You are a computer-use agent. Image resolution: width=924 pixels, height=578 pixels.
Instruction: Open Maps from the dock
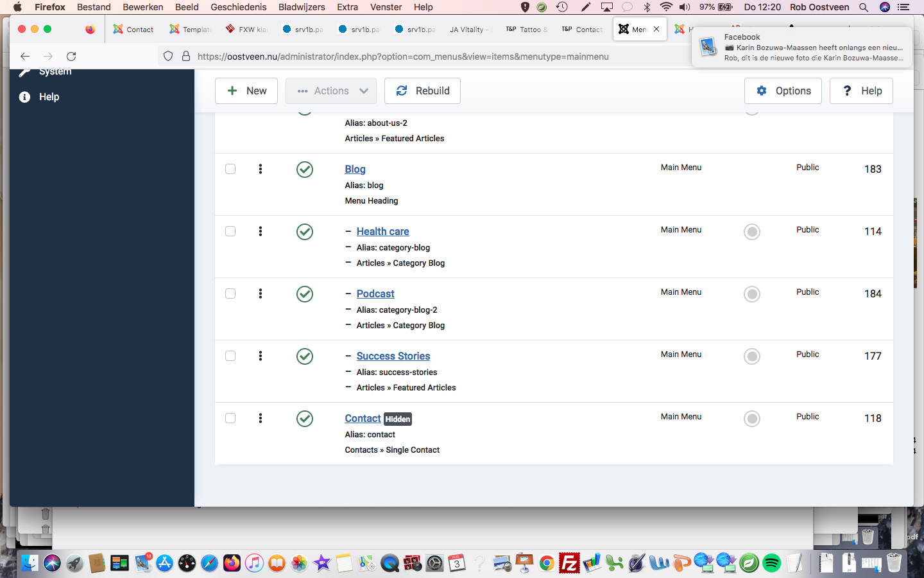(366, 563)
